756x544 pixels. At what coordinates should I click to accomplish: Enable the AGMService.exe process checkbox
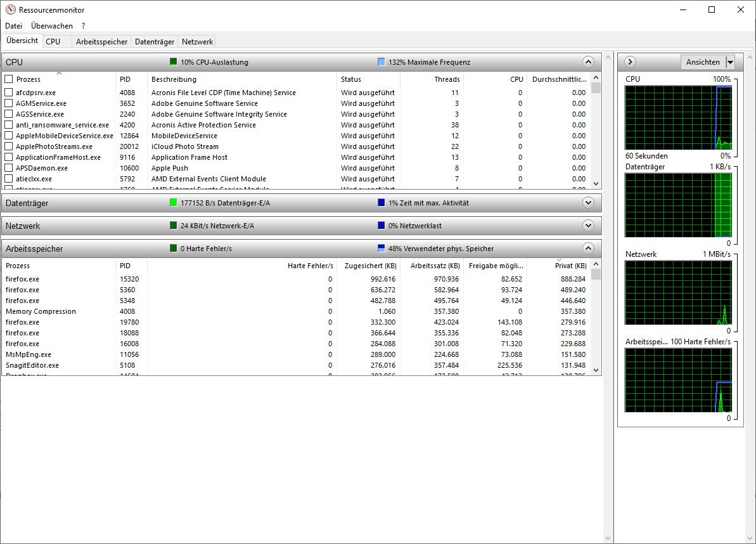tap(9, 103)
